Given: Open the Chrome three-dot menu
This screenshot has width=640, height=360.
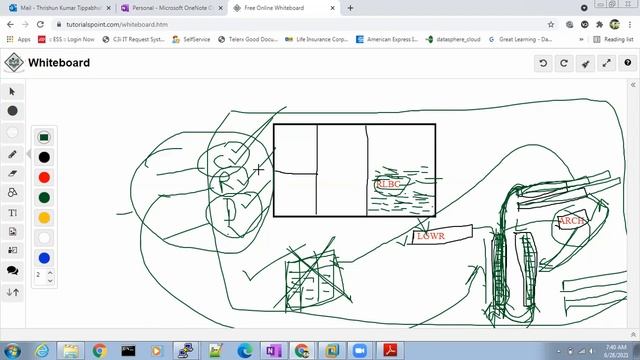Looking at the screenshot, I should 630,24.
